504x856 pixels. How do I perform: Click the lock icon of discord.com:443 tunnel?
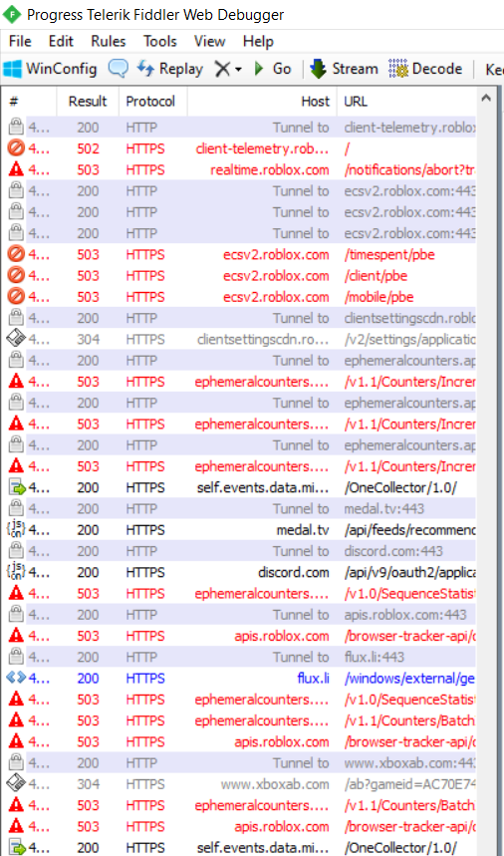tap(16, 551)
